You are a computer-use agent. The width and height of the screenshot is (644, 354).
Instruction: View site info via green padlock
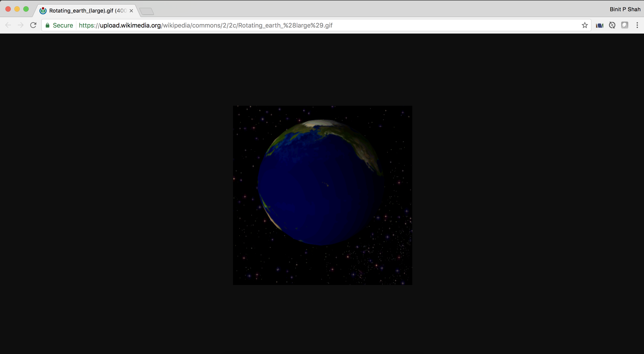(48, 25)
